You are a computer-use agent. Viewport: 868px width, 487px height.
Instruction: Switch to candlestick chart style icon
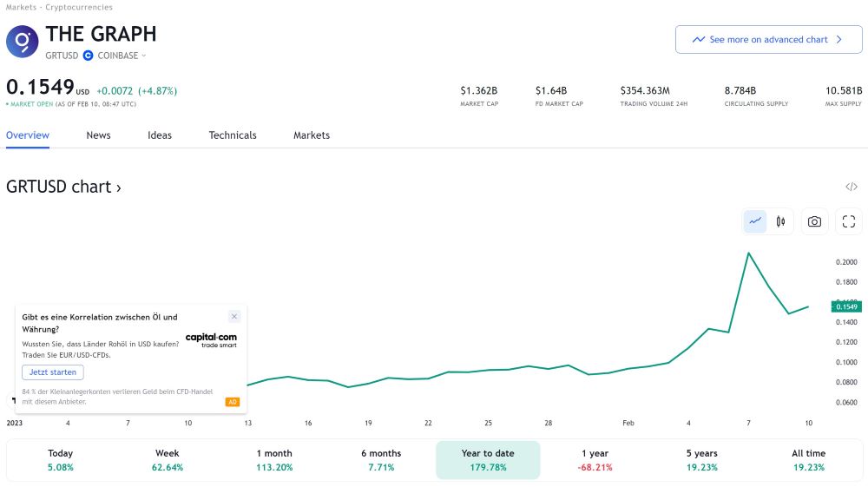tap(780, 221)
